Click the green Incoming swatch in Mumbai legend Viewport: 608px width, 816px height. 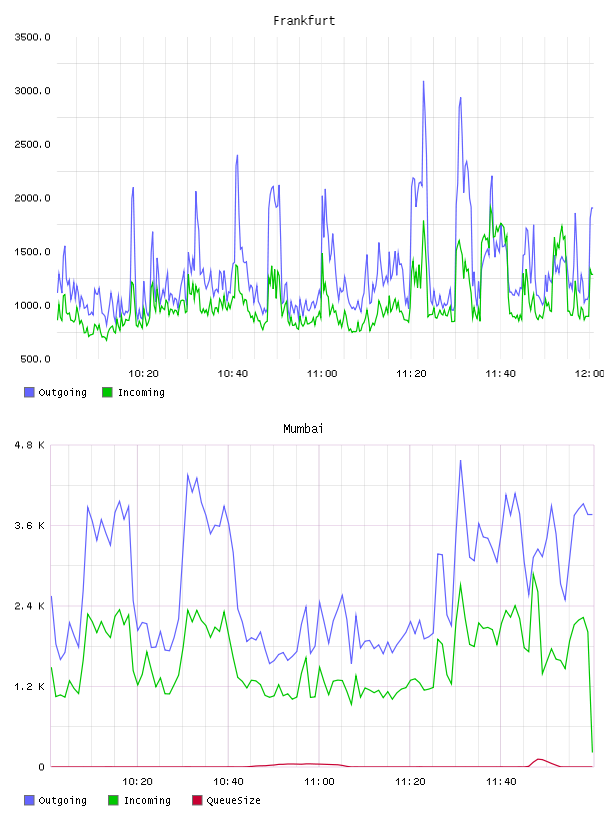pyautogui.click(x=113, y=800)
